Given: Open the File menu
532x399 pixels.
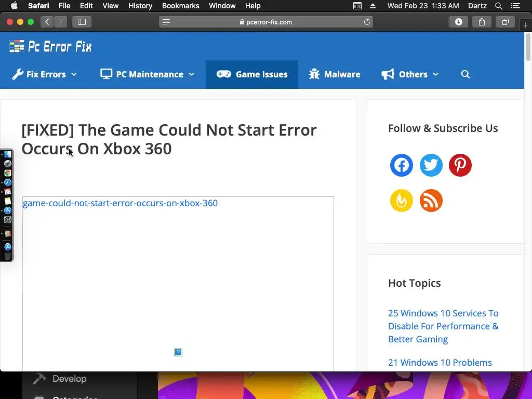Looking at the screenshot, I should (64, 6).
